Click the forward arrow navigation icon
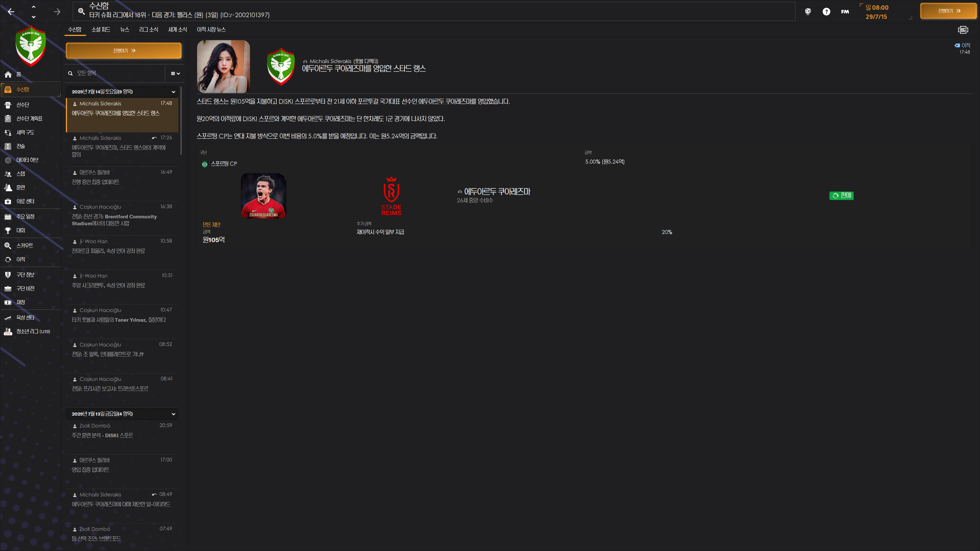 coord(57,12)
